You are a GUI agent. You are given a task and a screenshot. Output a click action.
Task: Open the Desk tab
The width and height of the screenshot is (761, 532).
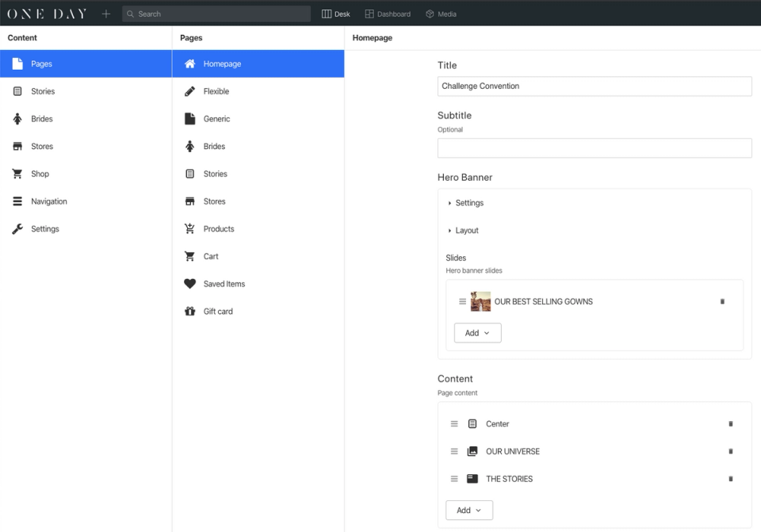(x=336, y=14)
